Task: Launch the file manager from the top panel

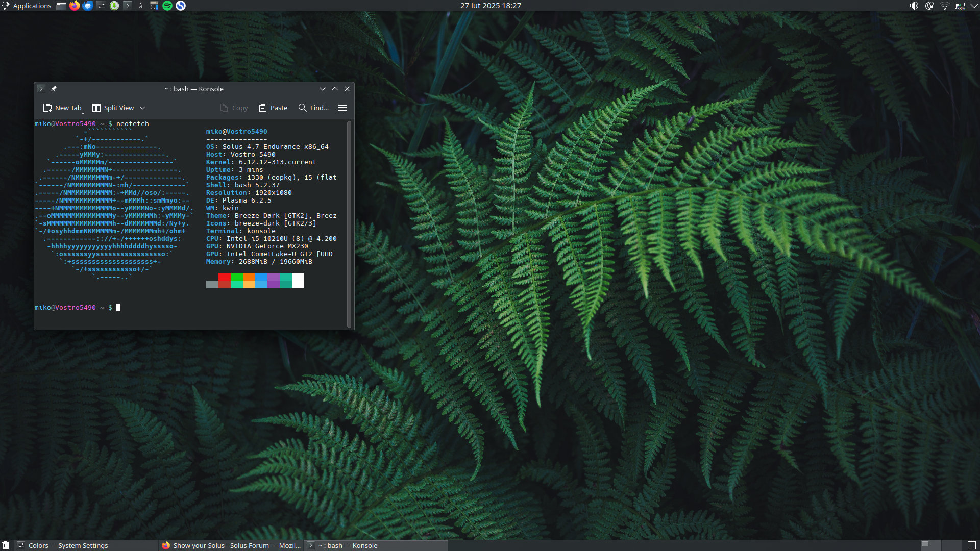Action: [x=61, y=6]
